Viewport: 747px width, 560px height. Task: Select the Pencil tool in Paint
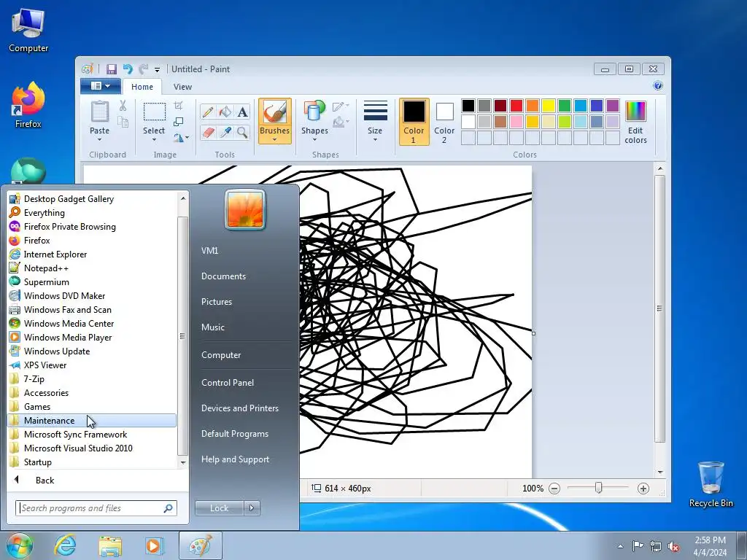pyautogui.click(x=208, y=112)
